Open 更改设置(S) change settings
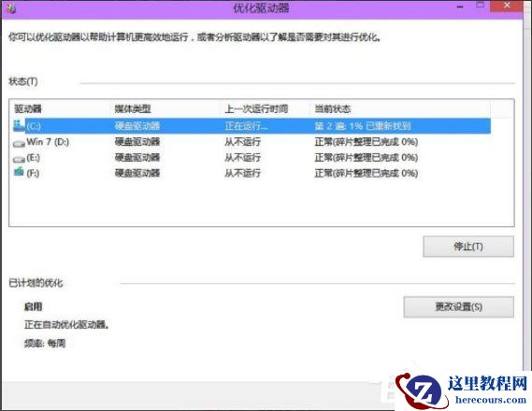This screenshot has width=532, height=411. pos(458,307)
